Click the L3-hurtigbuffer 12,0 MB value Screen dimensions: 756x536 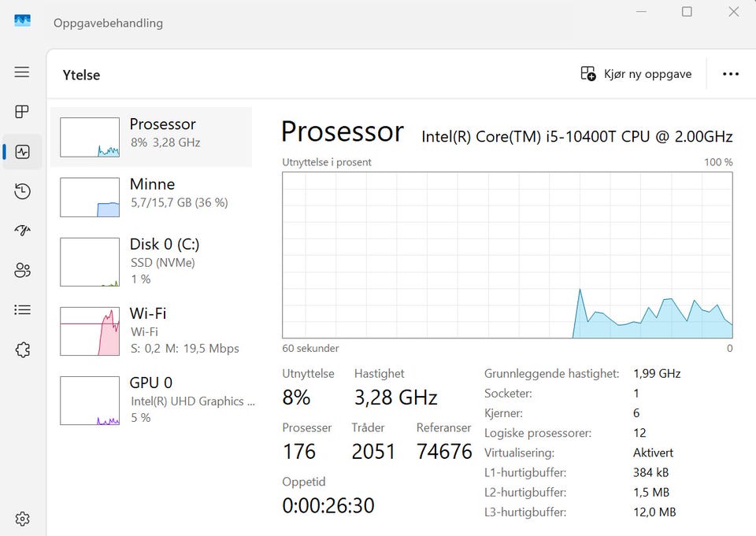click(x=654, y=512)
